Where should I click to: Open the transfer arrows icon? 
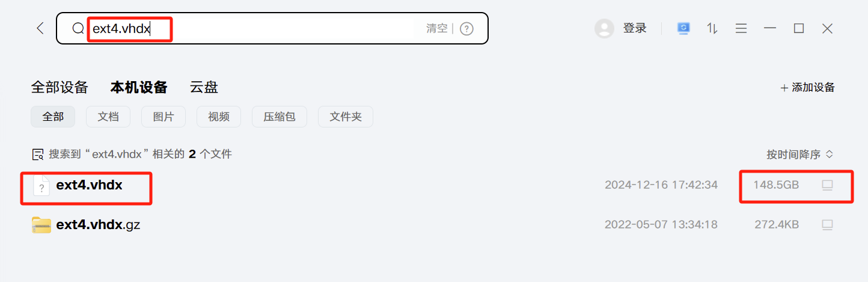(x=712, y=28)
